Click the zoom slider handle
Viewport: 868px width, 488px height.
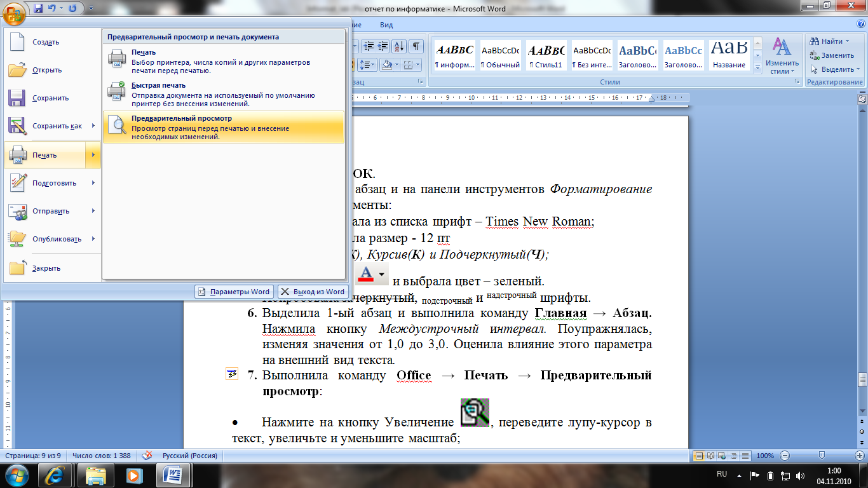coord(822,456)
